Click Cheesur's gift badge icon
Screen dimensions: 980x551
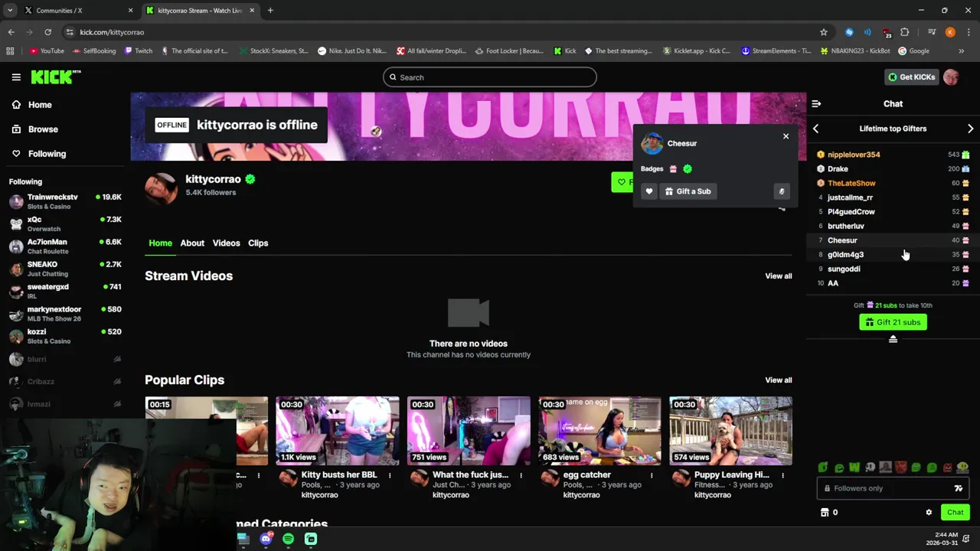point(673,169)
